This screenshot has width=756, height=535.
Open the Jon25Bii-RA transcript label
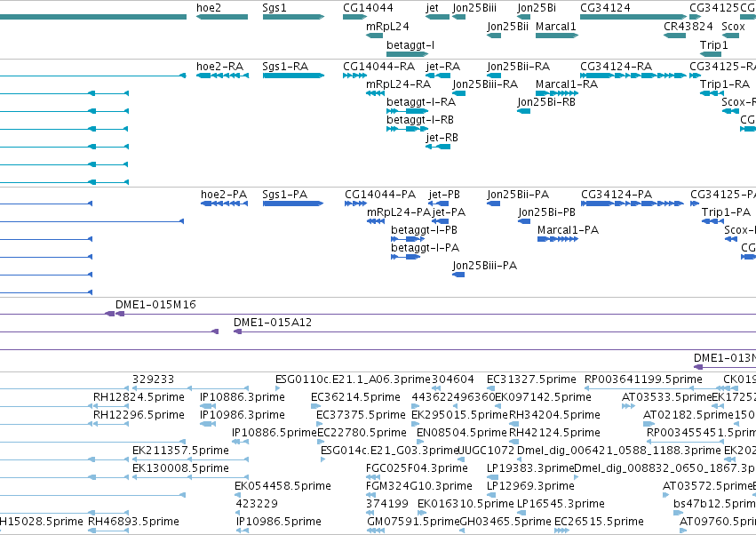point(518,67)
